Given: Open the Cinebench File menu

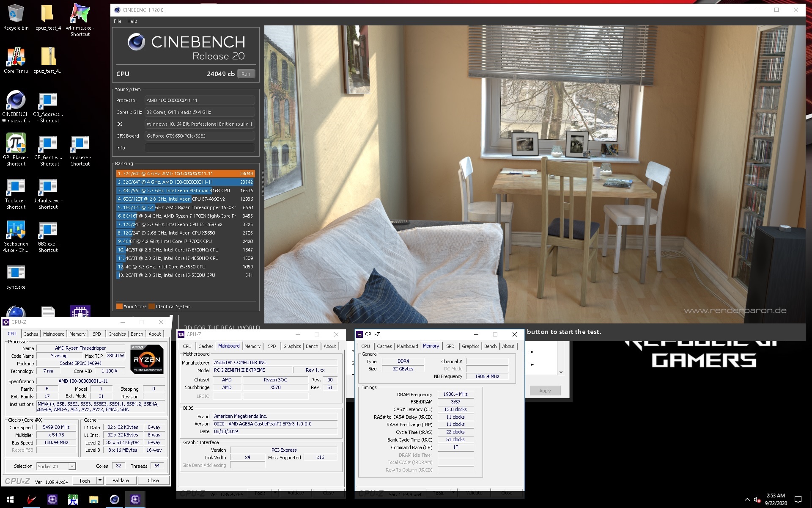Looking at the screenshot, I should (x=117, y=21).
